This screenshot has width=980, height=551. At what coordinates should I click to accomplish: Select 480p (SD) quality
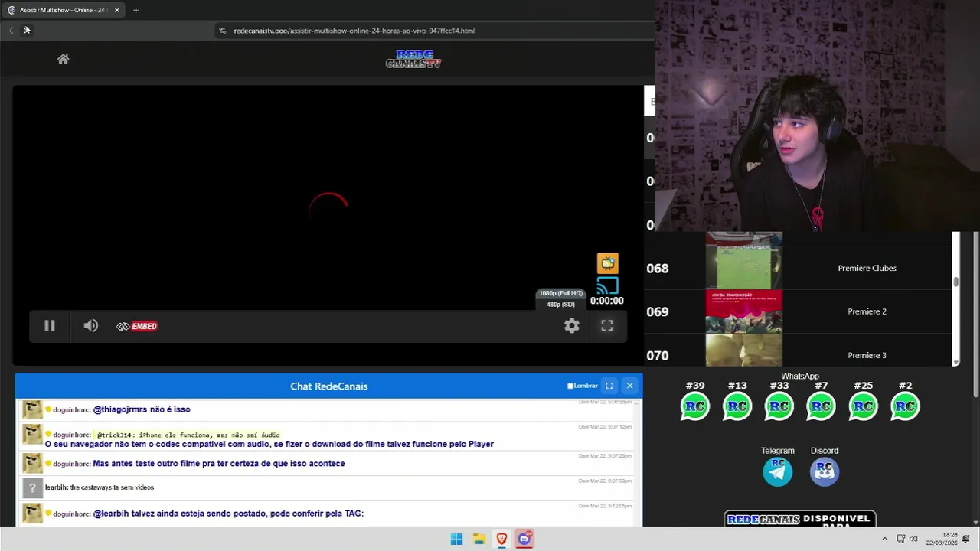point(560,305)
